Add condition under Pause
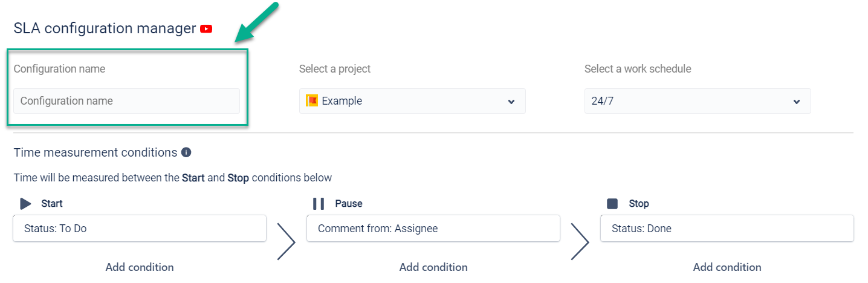Viewport: 868px width, 283px height. pos(433,267)
